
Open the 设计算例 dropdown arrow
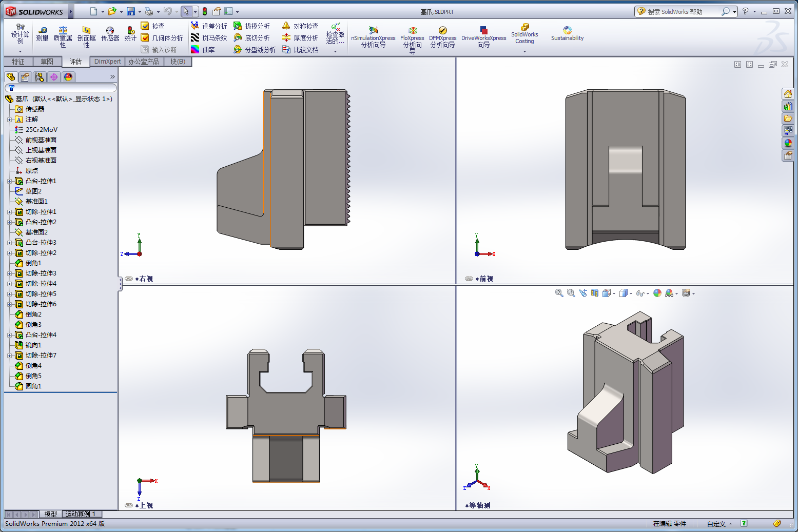pos(20,51)
